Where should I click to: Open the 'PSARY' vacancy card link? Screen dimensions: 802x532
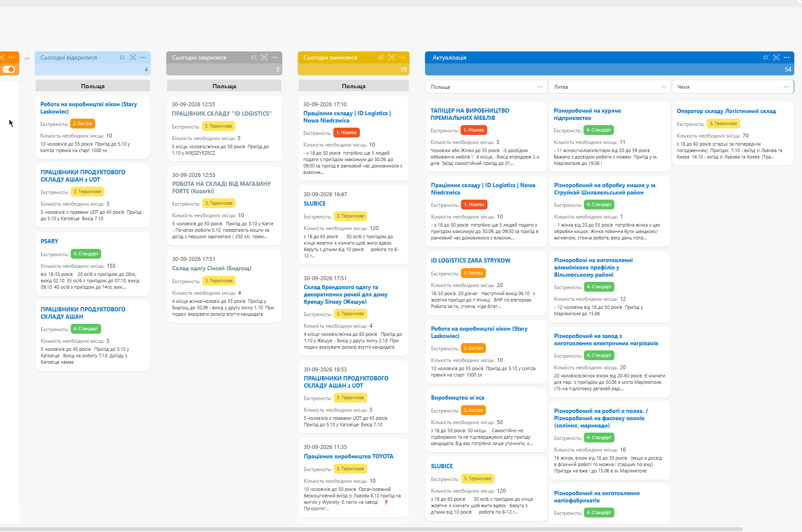(49, 241)
